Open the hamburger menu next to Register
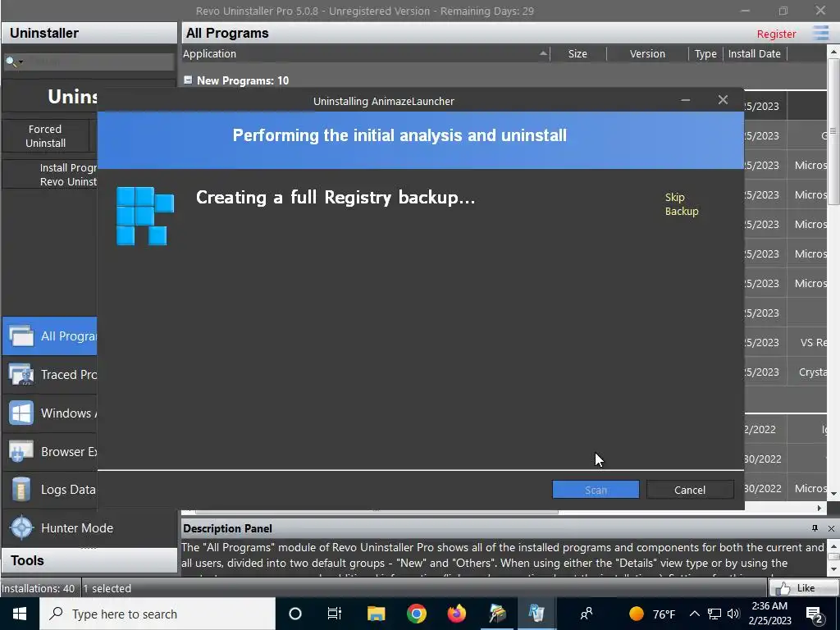Image resolution: width=840 pixels, height=630 pixels. (820, 33)
